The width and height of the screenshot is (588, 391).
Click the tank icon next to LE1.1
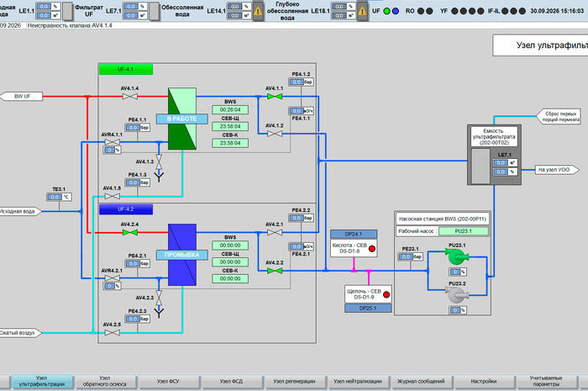[x=67, y=11]
